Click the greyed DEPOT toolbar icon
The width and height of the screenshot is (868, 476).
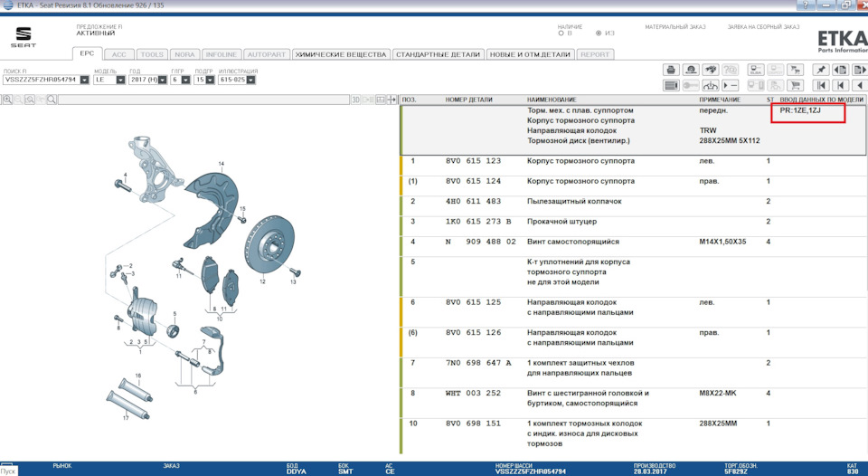pyautogui.click(x=776, y=70)
